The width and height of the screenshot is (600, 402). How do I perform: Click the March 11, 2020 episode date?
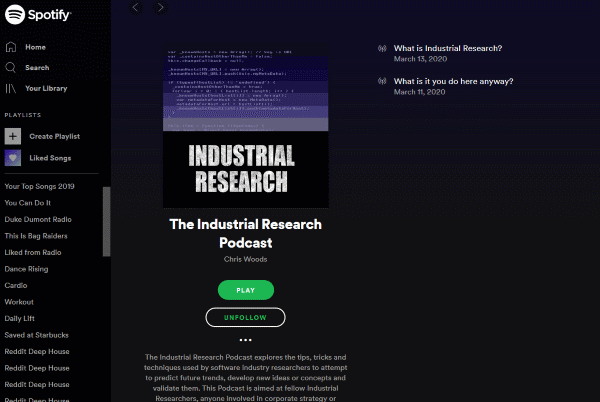click(419, 92)
